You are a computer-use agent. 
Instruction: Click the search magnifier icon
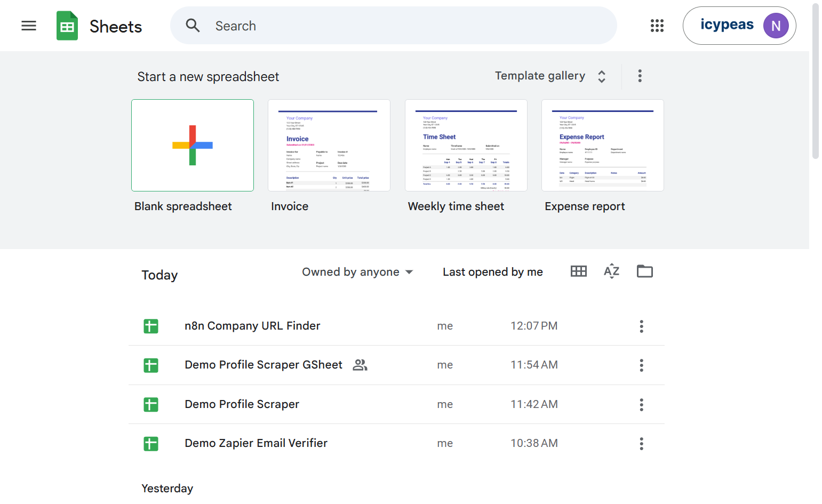tap(193, 26)
